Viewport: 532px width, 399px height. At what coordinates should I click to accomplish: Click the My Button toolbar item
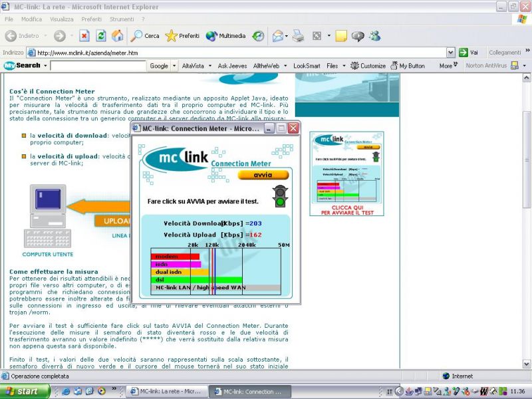(408, 65)
